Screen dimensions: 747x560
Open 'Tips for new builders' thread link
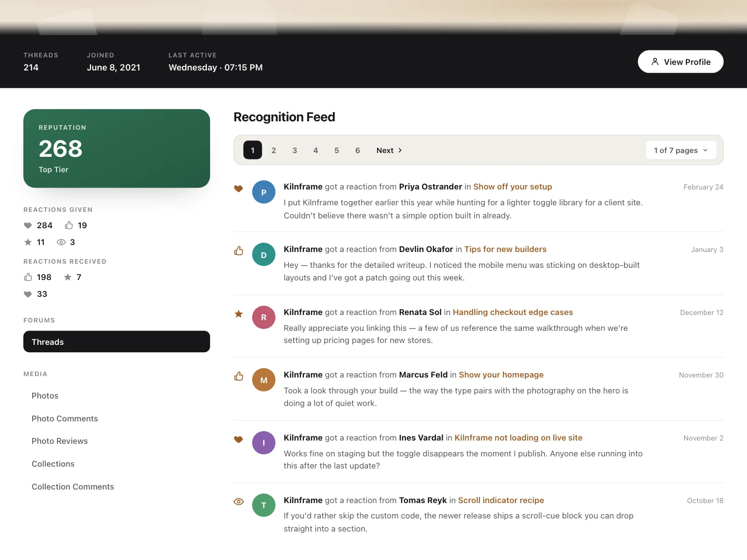(505, 249)
